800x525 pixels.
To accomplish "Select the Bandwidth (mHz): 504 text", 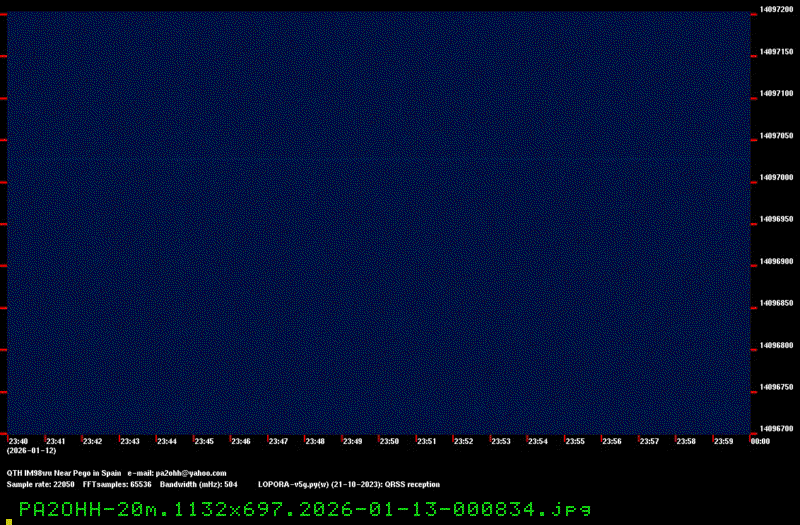I will pos(198,484).
